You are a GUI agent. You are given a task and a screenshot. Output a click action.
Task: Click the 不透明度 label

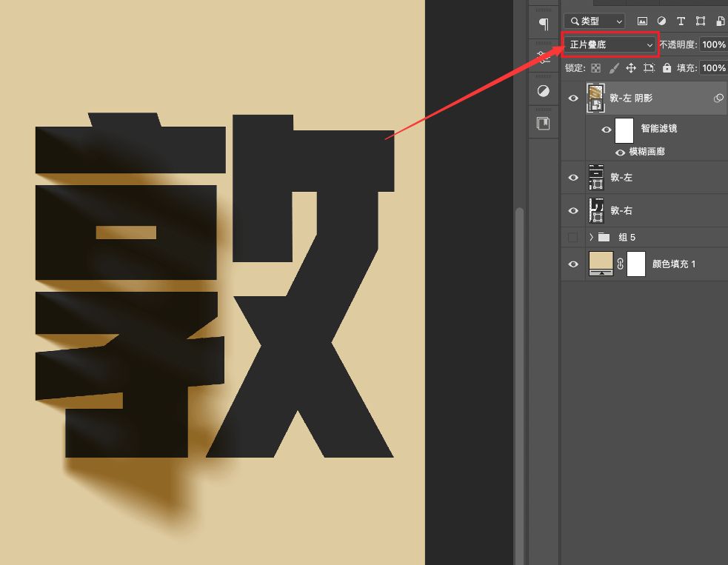click(x=678, y=44)
